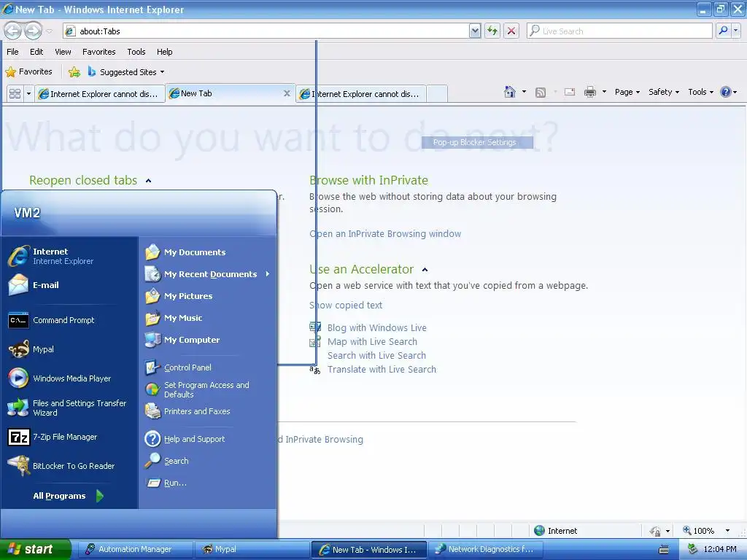Open address bar history dropdown

474,31
